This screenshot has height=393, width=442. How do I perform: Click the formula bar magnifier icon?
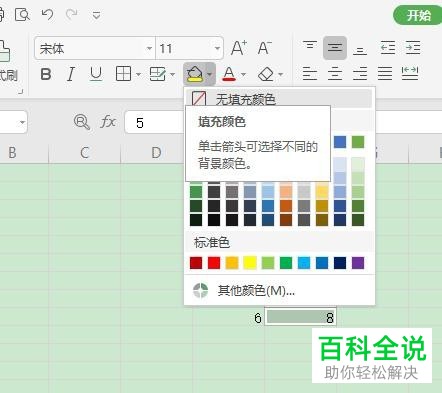point(82,122)
